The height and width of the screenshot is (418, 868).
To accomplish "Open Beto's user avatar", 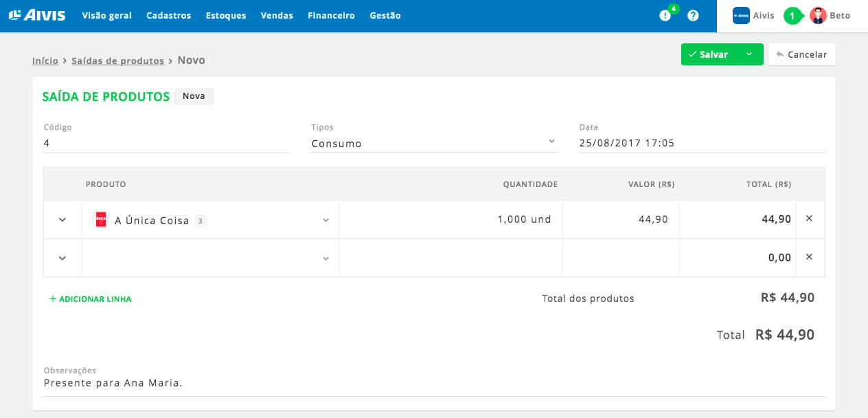I will (818, 15).
